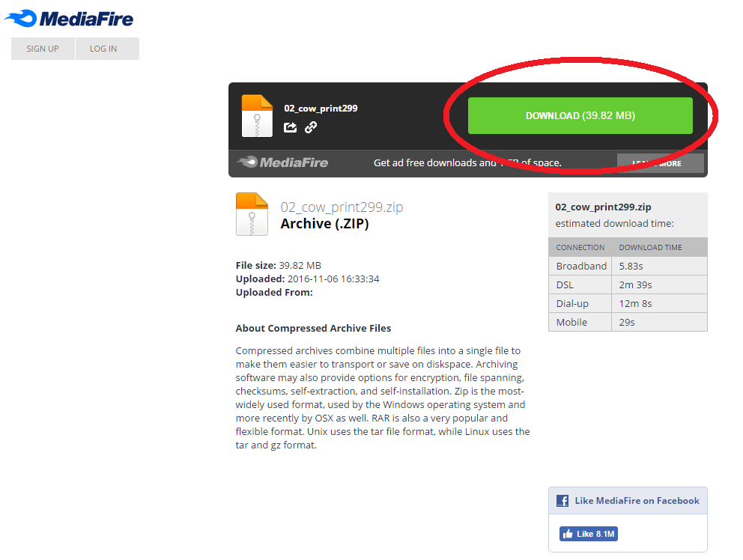Click the Dial-up row label

tap(572, 304)
